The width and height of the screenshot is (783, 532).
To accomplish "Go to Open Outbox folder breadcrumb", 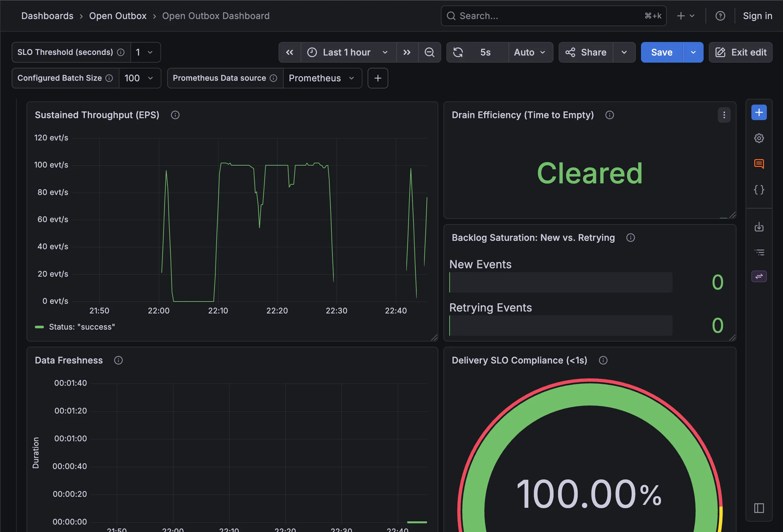I will (117, 16).
